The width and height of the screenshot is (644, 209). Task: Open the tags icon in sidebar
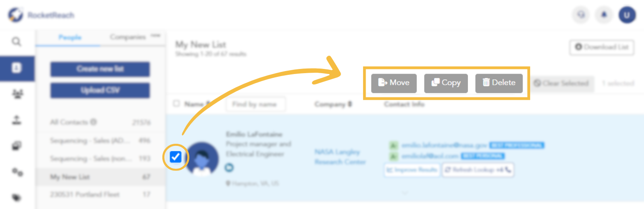click(x=17, y=198)
